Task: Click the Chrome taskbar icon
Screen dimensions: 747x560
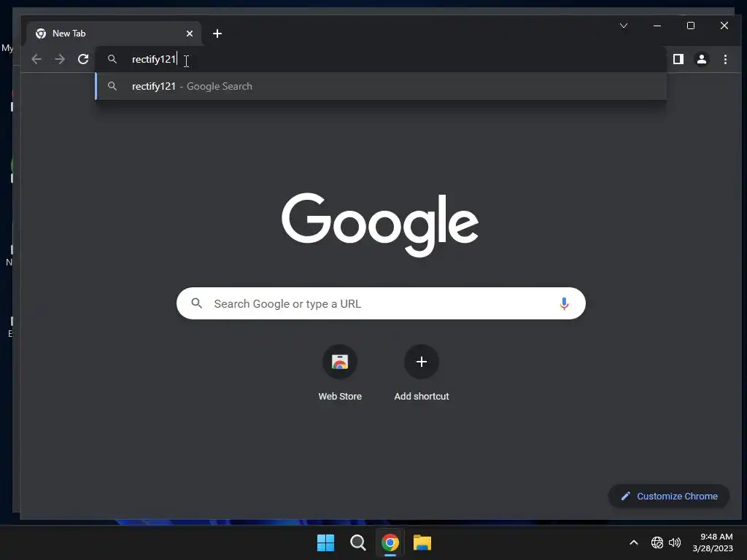Action: (x=390, y=542)
